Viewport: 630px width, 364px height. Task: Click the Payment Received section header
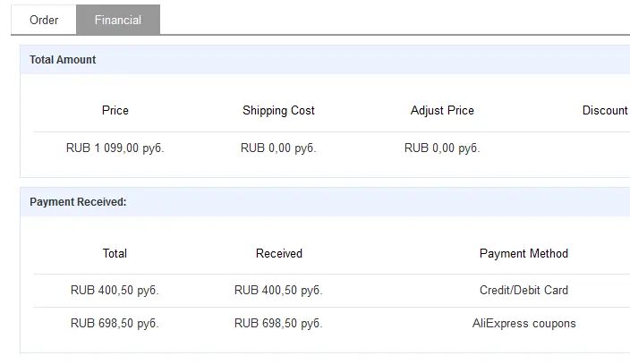(78, 202)
